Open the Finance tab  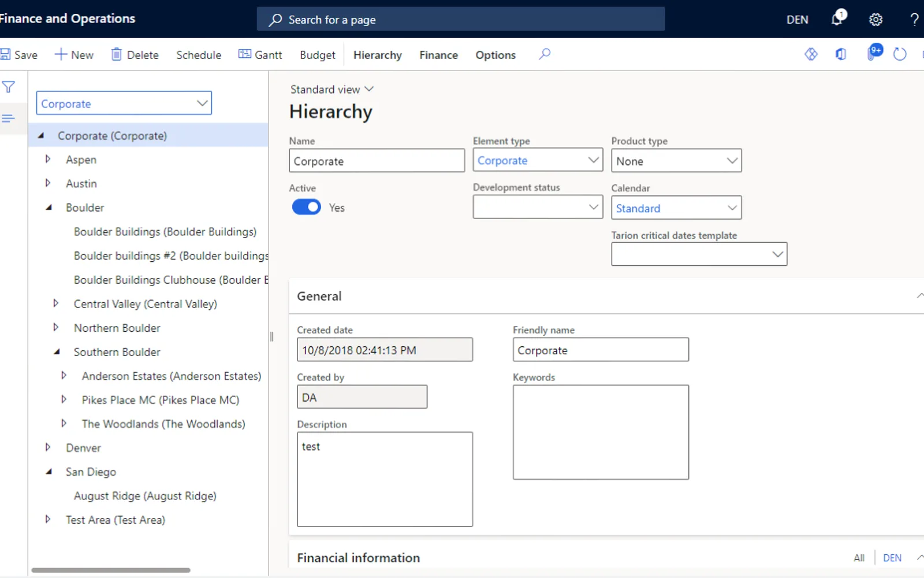pos(438,55)
